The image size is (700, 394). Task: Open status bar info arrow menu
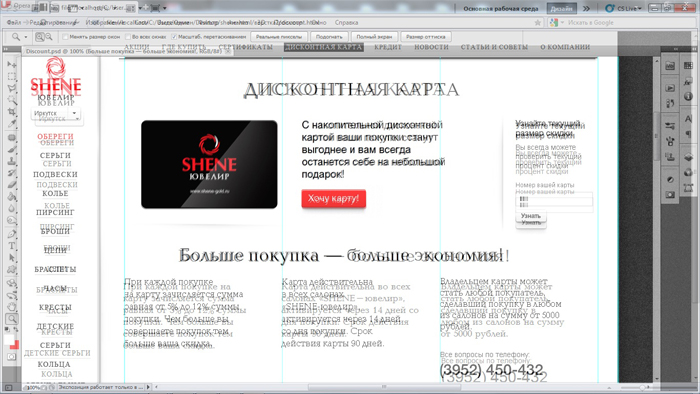[148, 387]
